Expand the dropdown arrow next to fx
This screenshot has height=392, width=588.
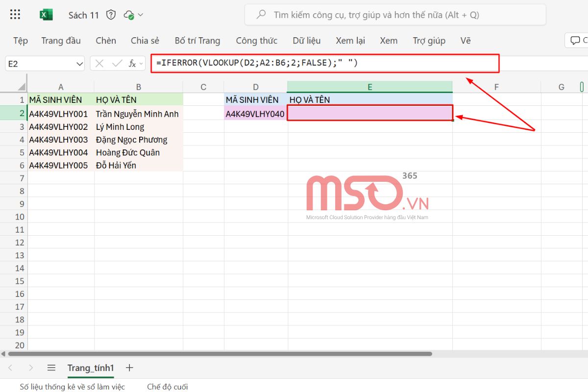(x=142, y=64)
